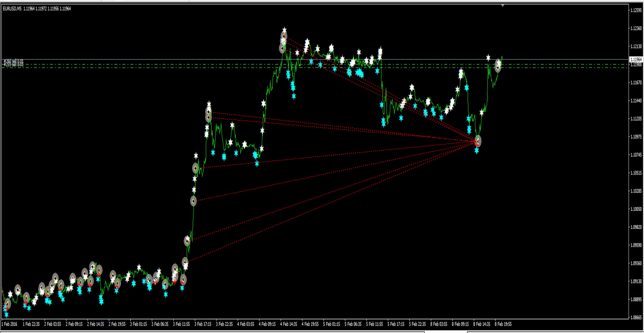Click price axis label 1.12595

(636, 10)
